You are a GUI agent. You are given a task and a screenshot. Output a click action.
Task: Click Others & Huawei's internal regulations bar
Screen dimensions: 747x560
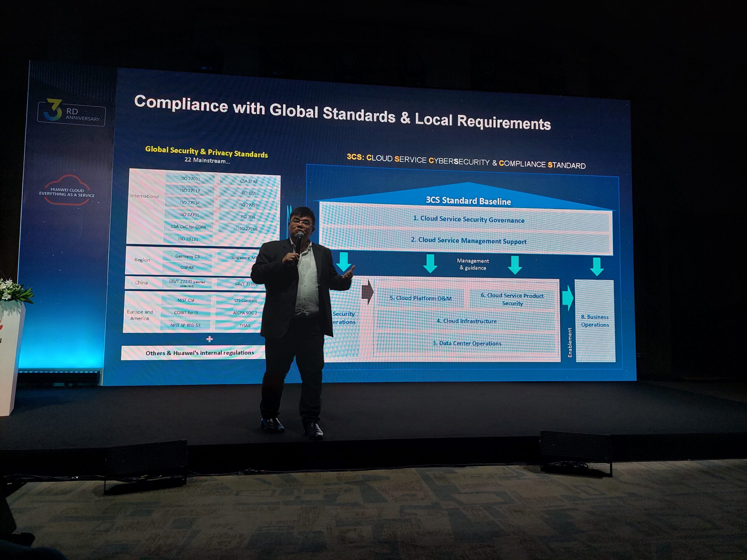tap(199, 353)
